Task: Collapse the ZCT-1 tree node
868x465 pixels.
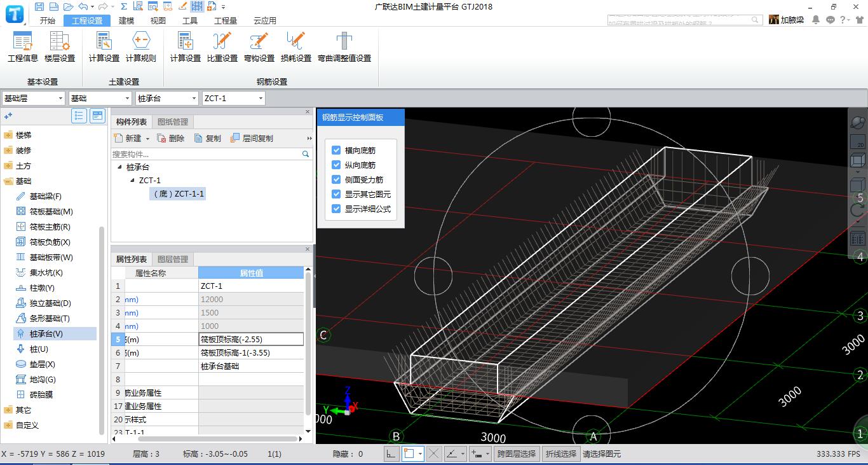Action: coord(132,181)
